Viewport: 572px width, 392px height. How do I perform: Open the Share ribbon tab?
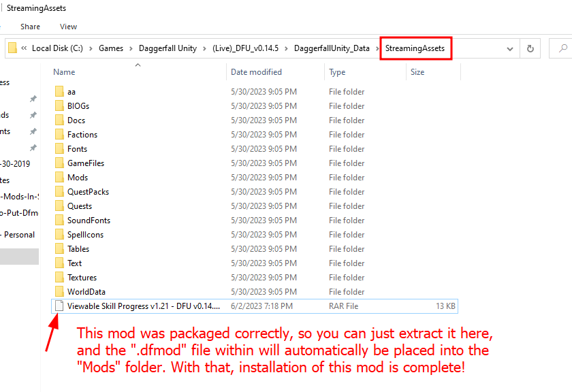click(30, 27)
